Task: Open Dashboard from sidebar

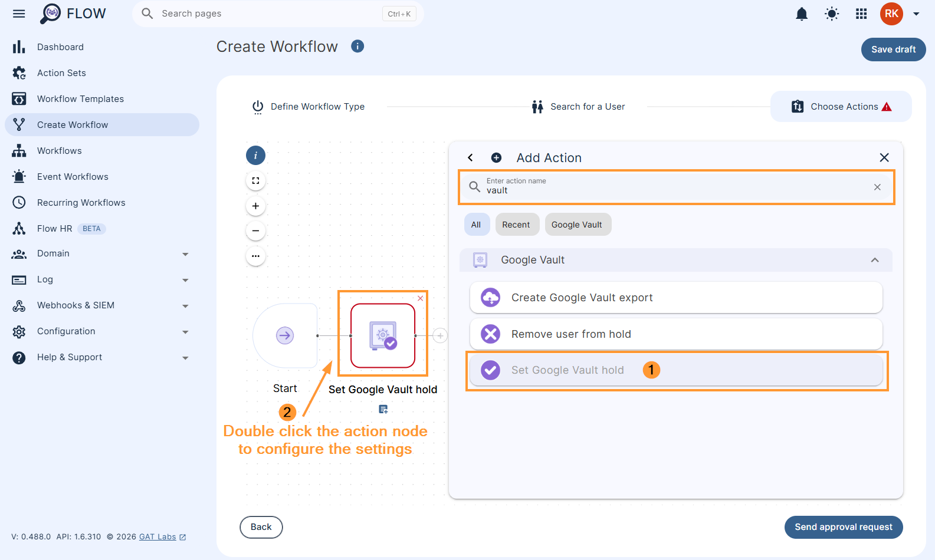Action: click(102, 47)
